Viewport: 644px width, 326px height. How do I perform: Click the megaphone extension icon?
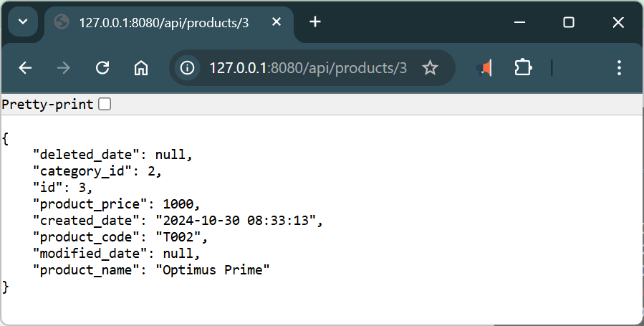click(x=485, y=68)
